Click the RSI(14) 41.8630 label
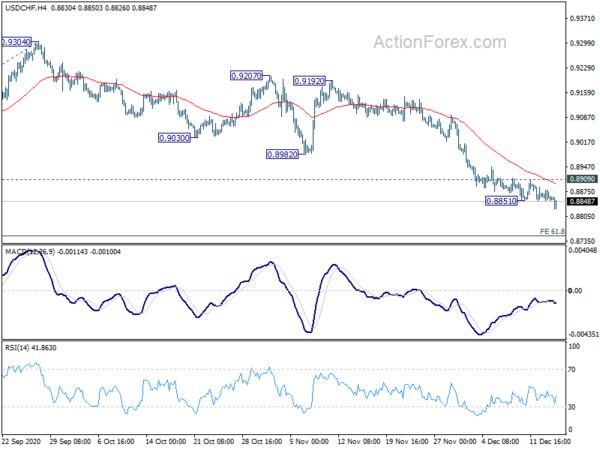Image resolution: width=600 pixels, height=450 pixels. point(31,347)
